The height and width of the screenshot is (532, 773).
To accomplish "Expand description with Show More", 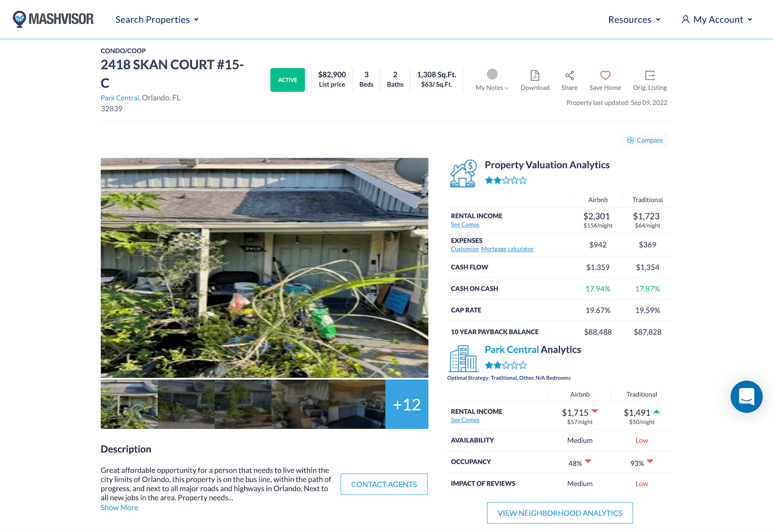I will [x=119, y=508].
